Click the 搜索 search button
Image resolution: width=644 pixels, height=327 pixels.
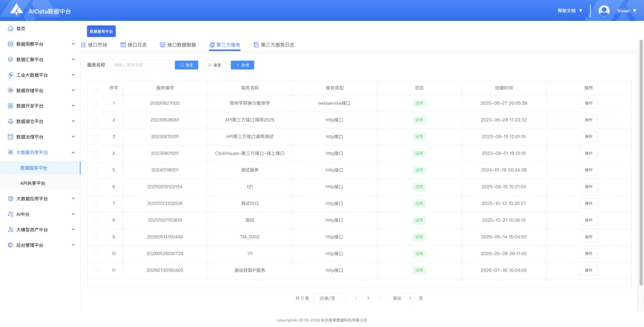187,65
